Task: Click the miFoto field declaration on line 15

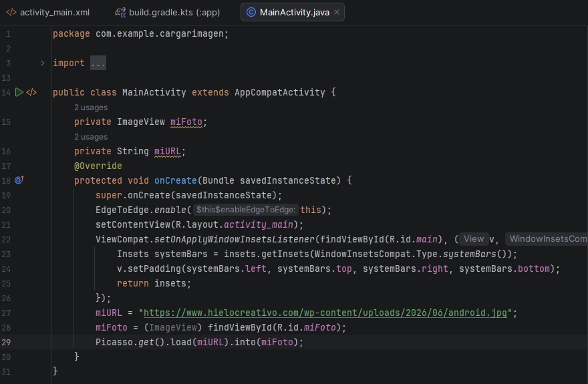Action: click(186, 122)
